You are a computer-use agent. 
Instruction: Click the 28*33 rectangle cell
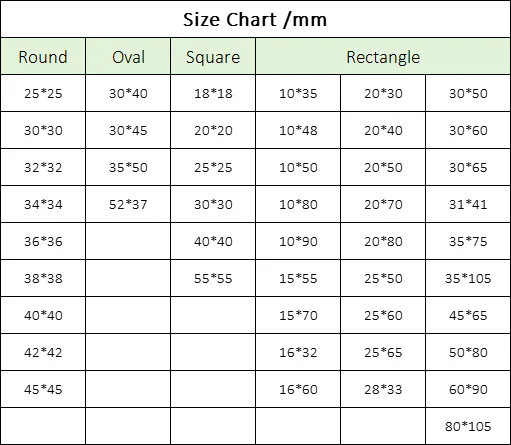[x=383, y=389]
